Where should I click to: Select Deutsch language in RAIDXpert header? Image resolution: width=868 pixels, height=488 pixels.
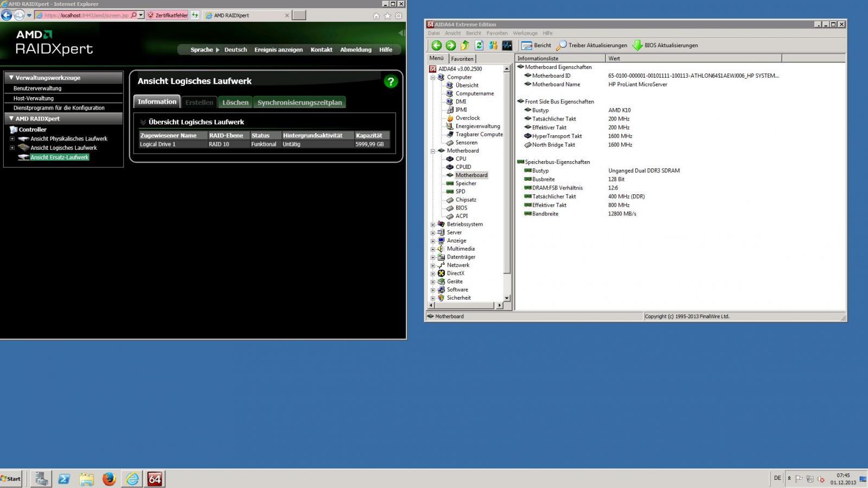pyautogui.click(x=235, y=49)
